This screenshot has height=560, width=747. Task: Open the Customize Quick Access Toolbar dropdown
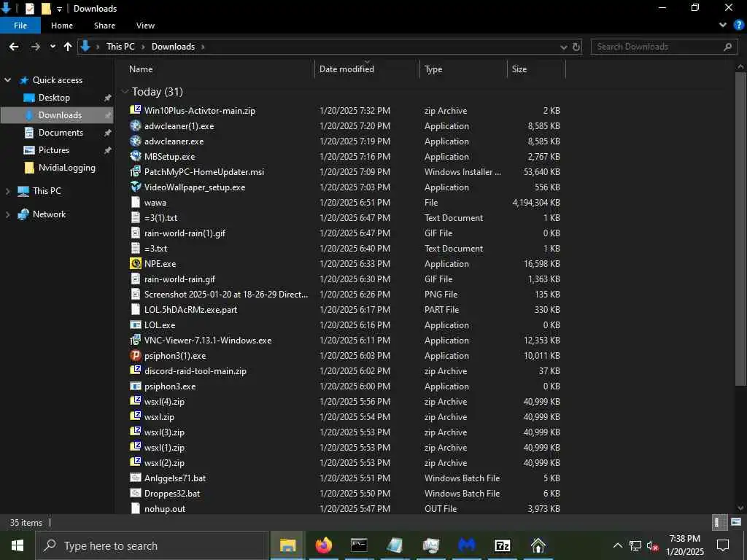pos(59,9)
